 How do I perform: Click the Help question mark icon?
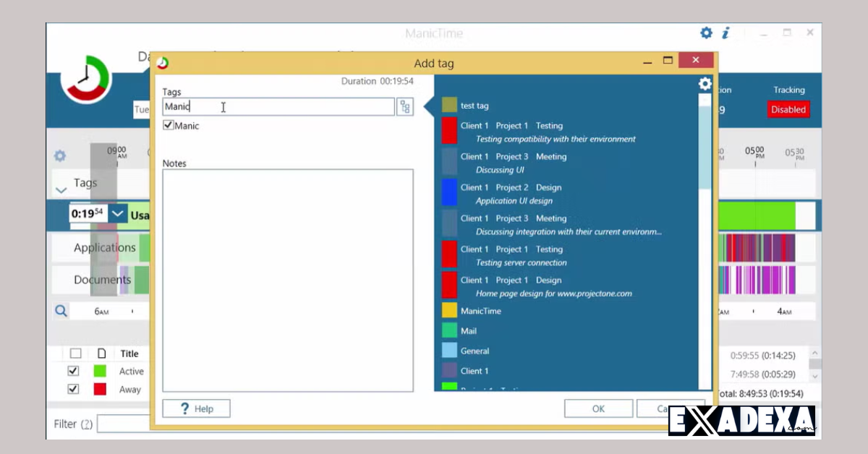pos(187,408)
